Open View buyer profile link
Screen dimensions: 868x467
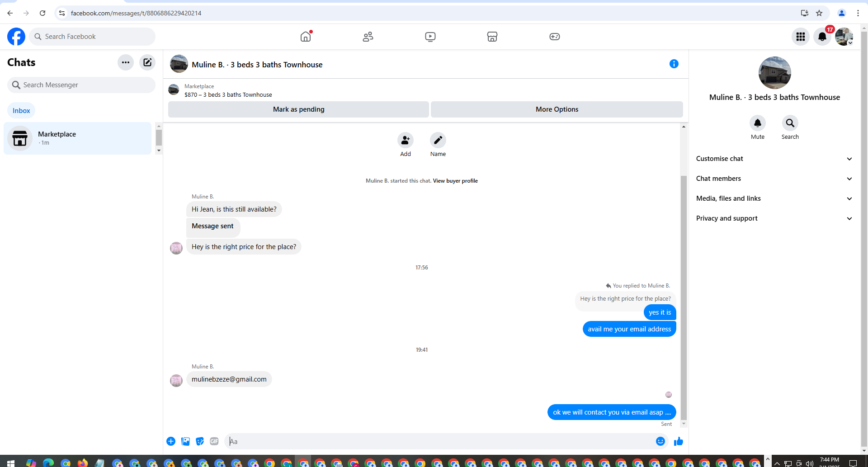click(x=455, y=181)
